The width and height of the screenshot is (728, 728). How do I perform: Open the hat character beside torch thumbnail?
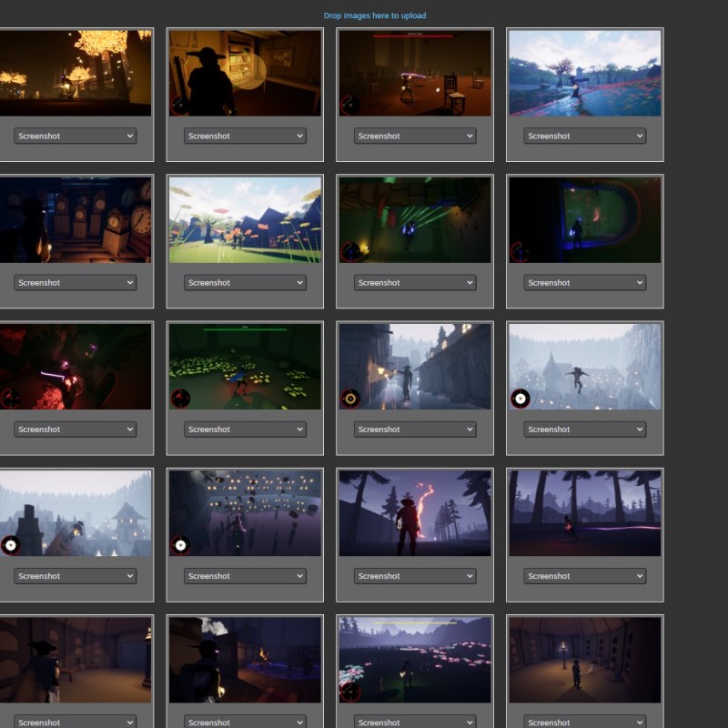(245, 659)
